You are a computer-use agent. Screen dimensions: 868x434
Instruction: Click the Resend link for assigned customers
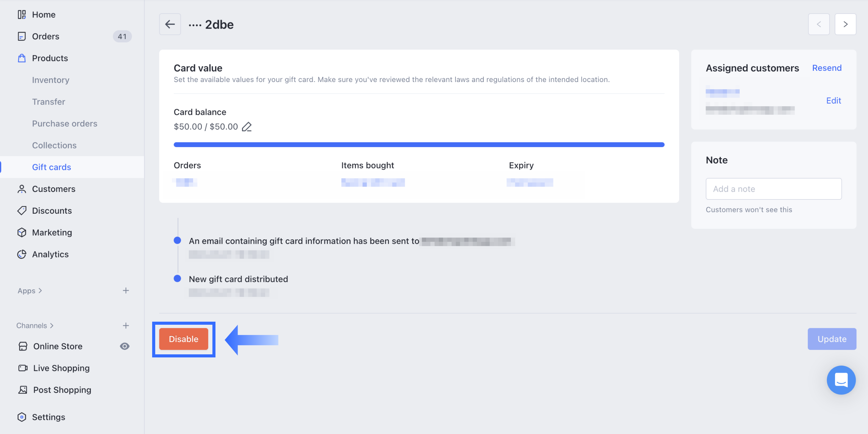click(x=826, y=68)
